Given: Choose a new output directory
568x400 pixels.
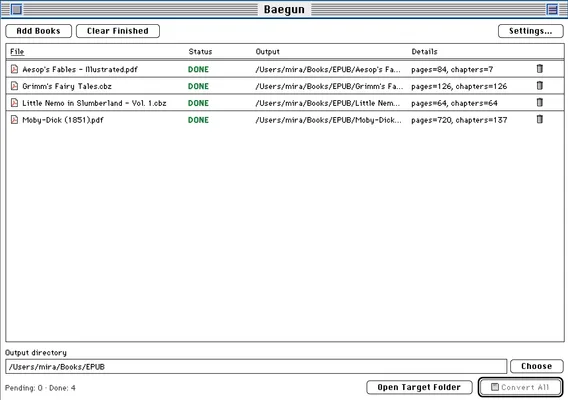Looking at the screenshot, I should click(x=536, y=366).
